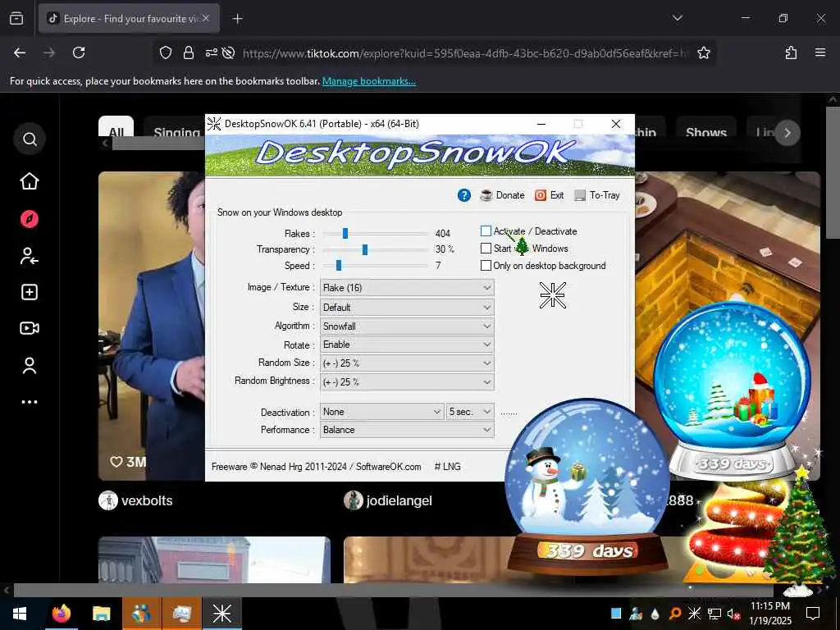
Task: Enable the Activate / Deactivate checkbox
Action: (486, 231)
